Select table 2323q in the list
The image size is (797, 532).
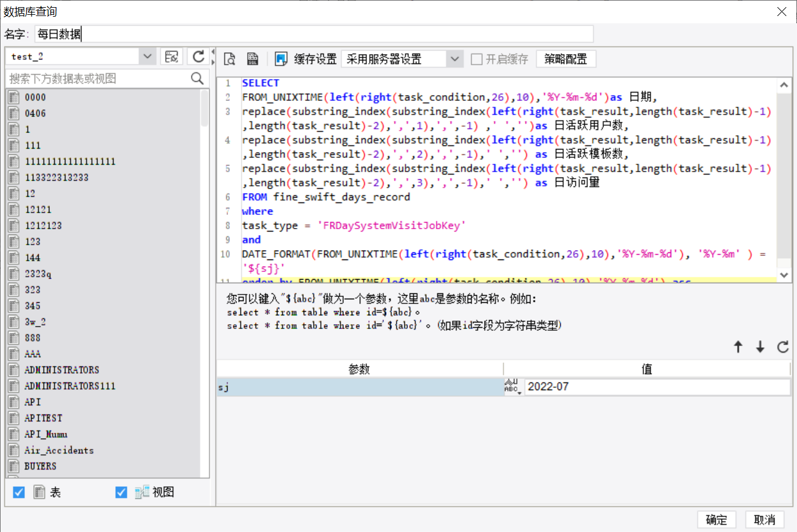(38, 274)
